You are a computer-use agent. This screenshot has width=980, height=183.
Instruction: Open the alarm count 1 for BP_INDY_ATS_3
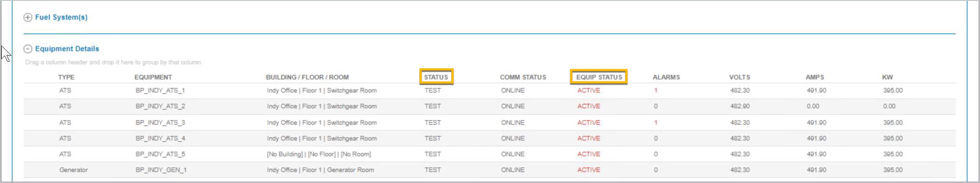(656, 123)
